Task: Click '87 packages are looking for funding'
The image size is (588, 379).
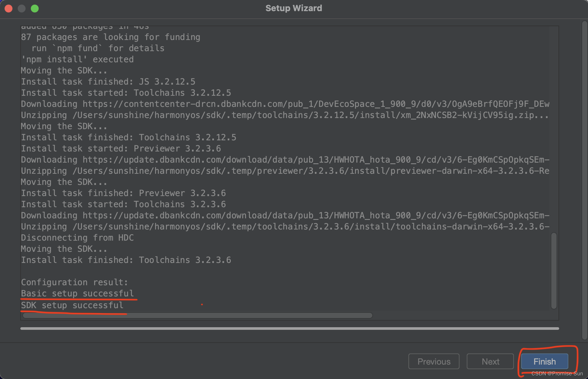Action: pyautogui.click(x=111, y=37)
